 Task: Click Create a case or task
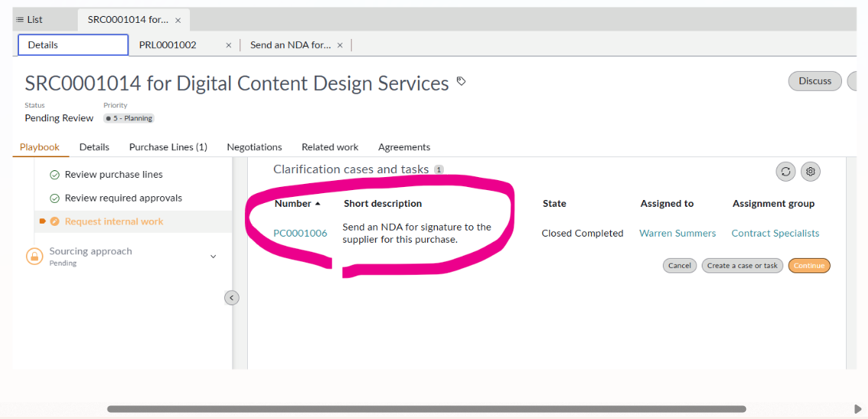tap(742, 266)
